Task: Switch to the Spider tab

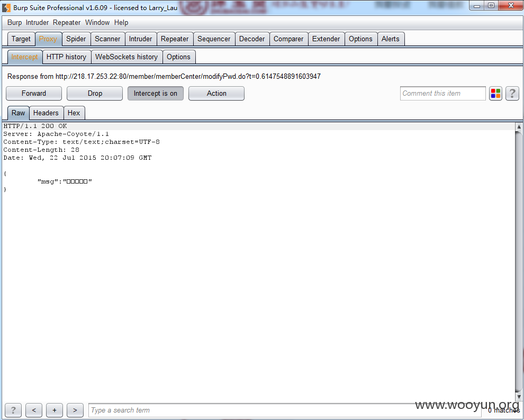Action: [76, 39]
